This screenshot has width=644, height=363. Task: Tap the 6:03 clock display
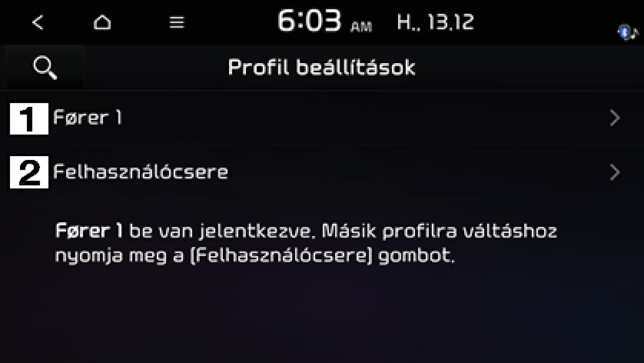[x=309, y=21]
